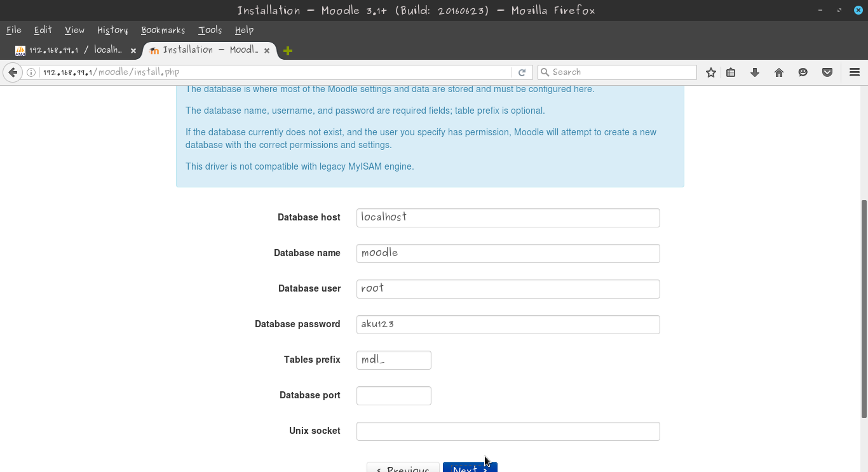Image resolution: width=868 pixels, height=472 pixels.
Task: Close the Installation – Moodle tab
Action: pos(267,50)
